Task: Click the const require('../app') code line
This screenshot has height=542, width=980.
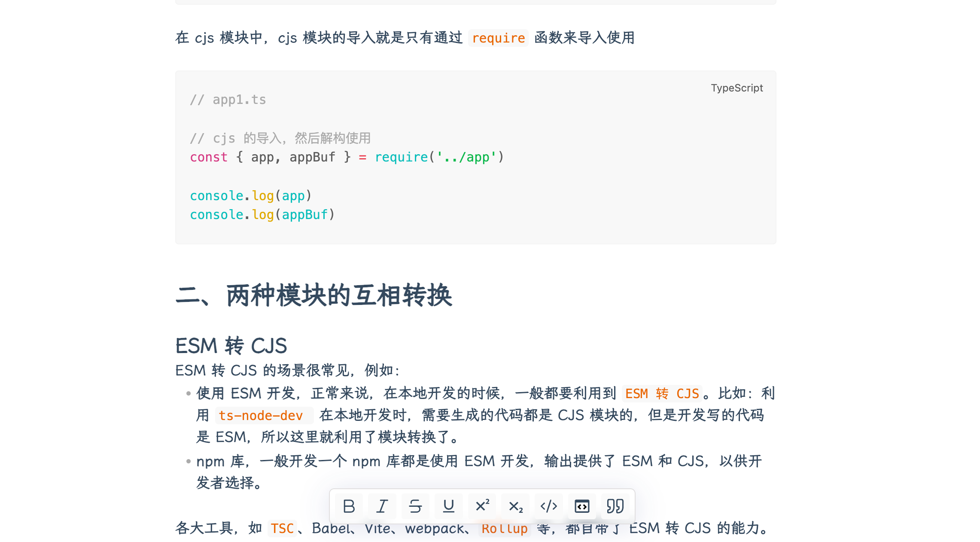Action: pos(347,157)
